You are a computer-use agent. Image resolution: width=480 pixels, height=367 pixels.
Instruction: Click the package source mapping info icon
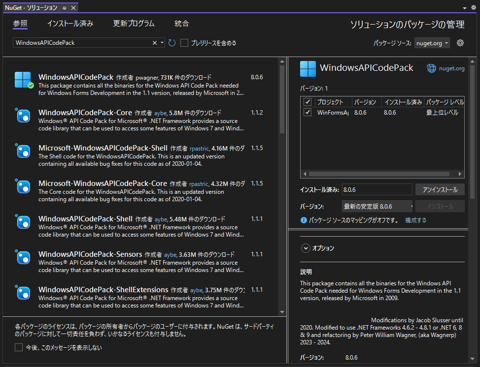click(303, 220)
